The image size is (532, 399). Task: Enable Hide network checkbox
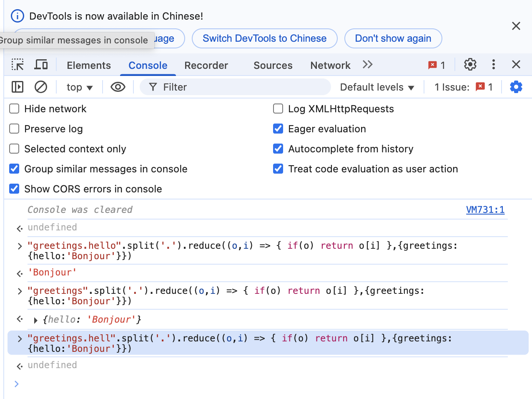pyautogui.click(x=14, y=109)
